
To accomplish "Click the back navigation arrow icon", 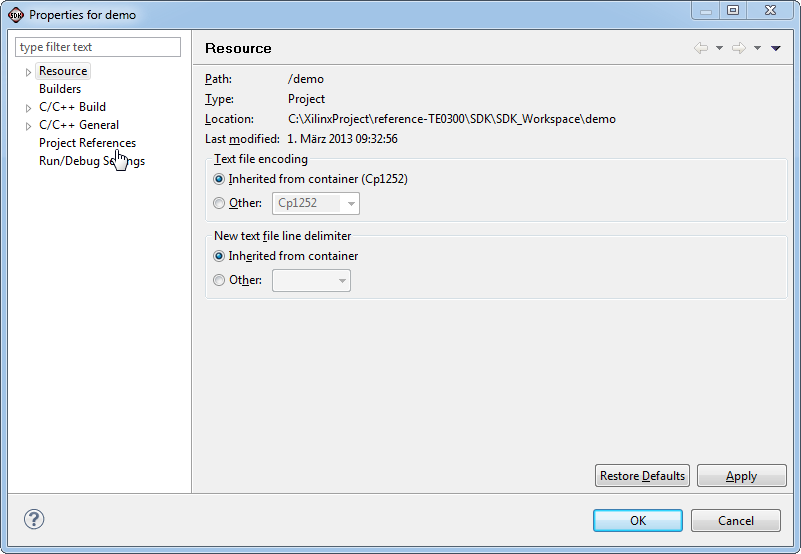I will tap(701, 48).
